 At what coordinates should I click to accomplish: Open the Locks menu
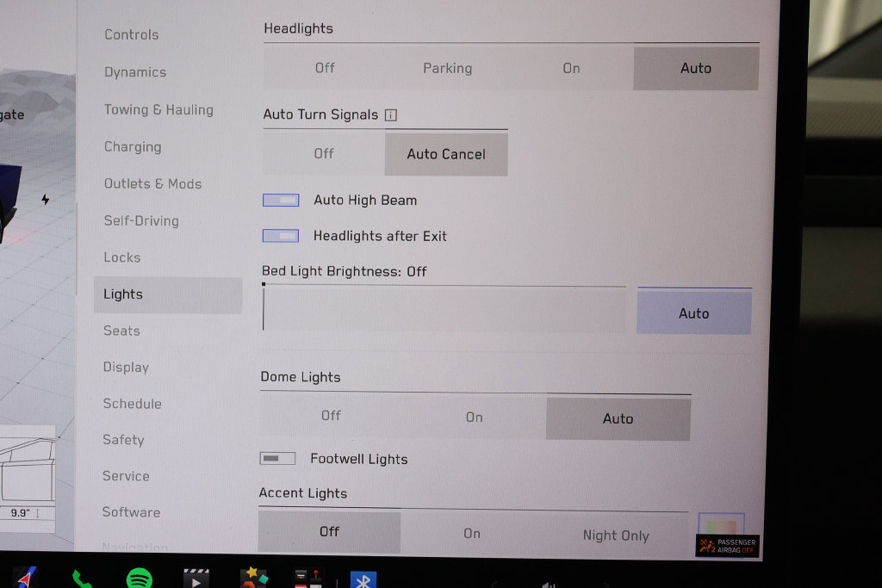click(x=122, y=257)
